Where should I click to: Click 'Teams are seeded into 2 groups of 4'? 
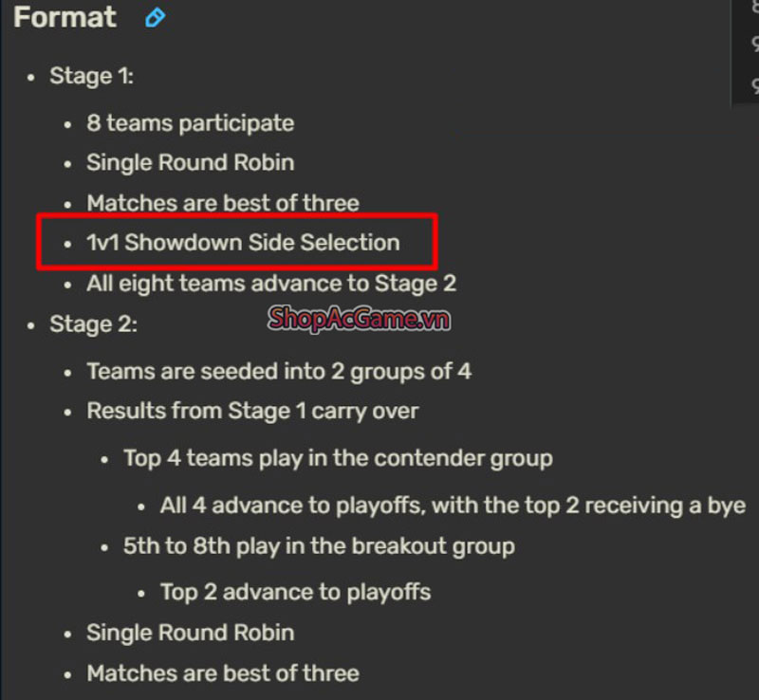[279, 371]
